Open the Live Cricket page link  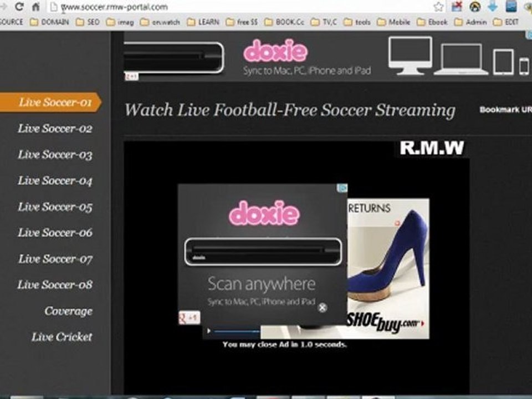pos(62,337)
